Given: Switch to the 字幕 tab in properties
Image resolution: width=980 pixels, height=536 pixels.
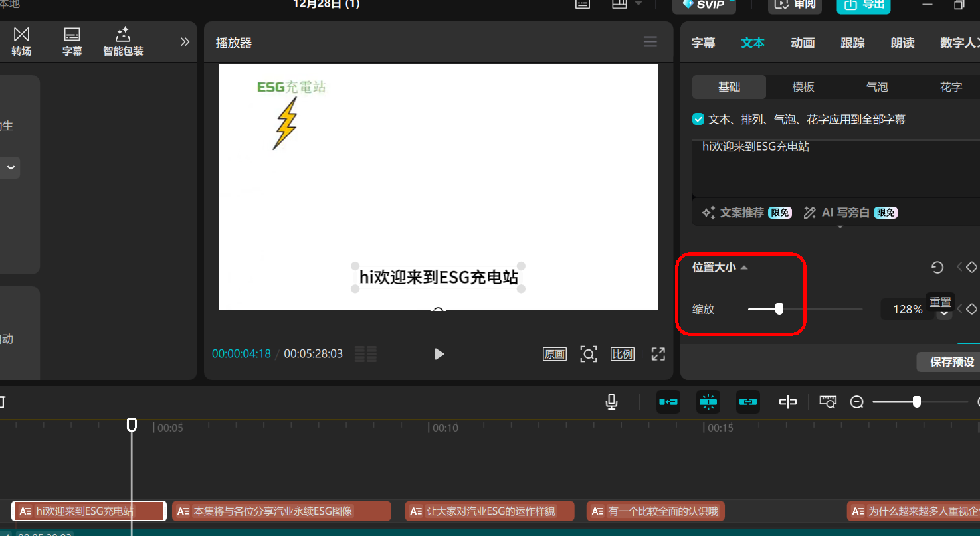Looking at the screenshot, I should pos(703,43).
